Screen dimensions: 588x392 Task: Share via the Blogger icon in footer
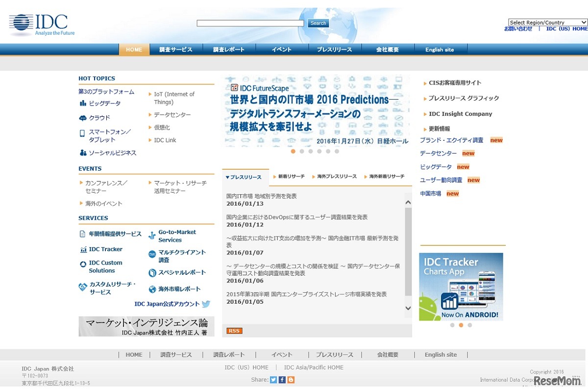click(291, 380)
